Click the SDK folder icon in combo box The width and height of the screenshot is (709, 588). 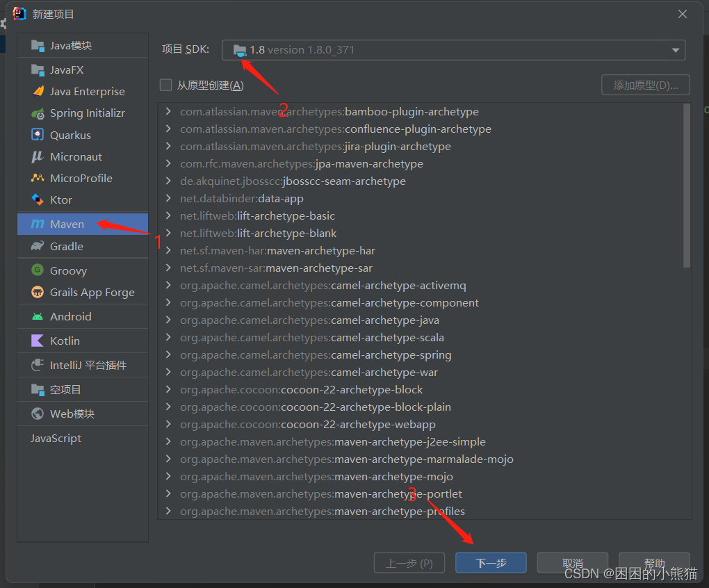[240, 50]
